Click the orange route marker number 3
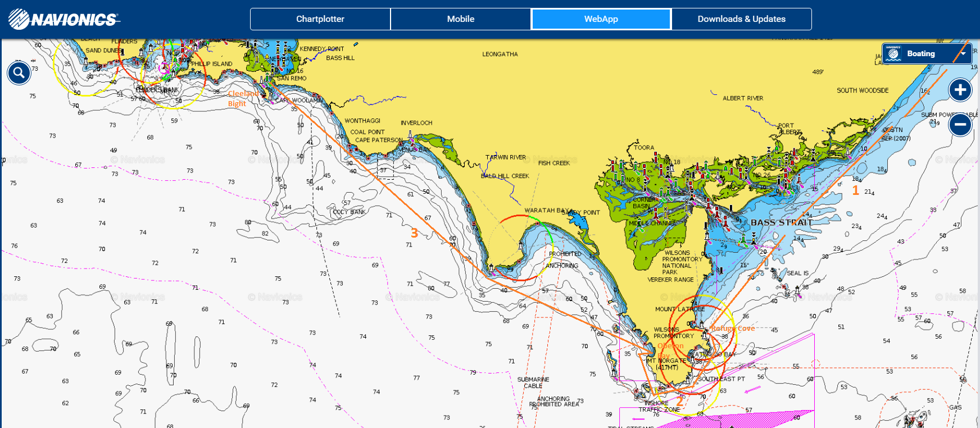The width and height of the screenshot is (980, 428). pos(414,233)
